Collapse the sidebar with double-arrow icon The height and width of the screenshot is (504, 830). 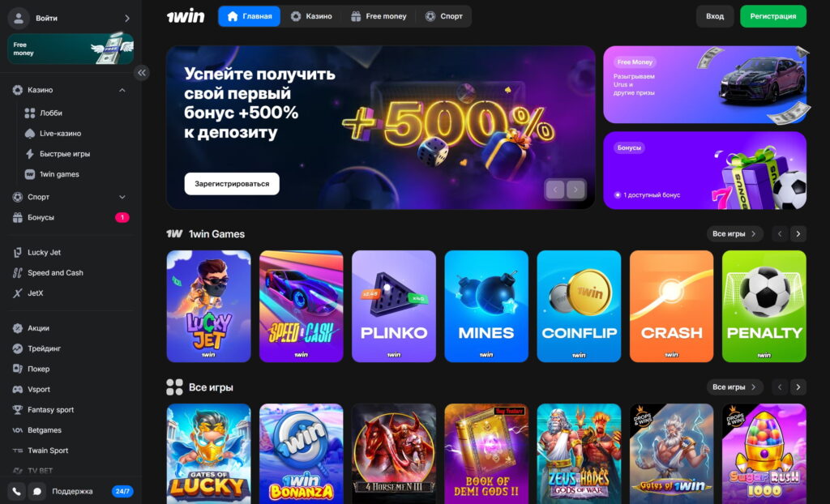[142, 73]
